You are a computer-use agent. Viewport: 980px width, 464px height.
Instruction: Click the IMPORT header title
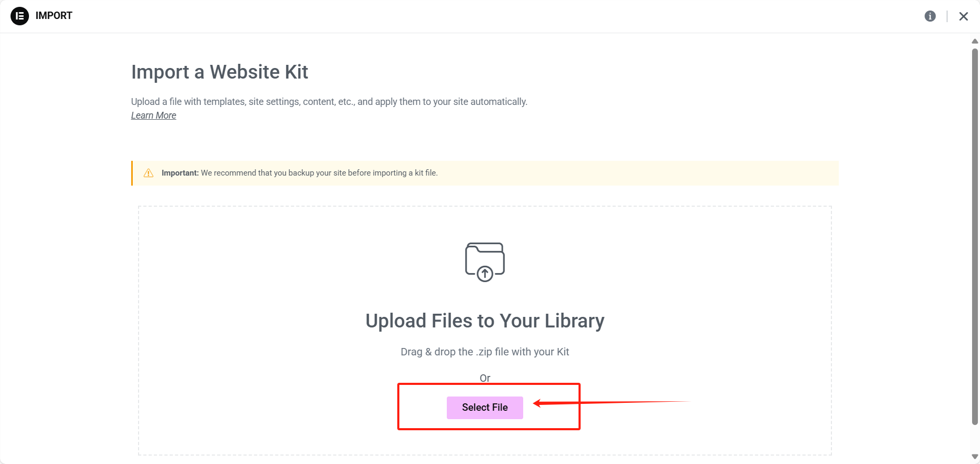[54, 16]
